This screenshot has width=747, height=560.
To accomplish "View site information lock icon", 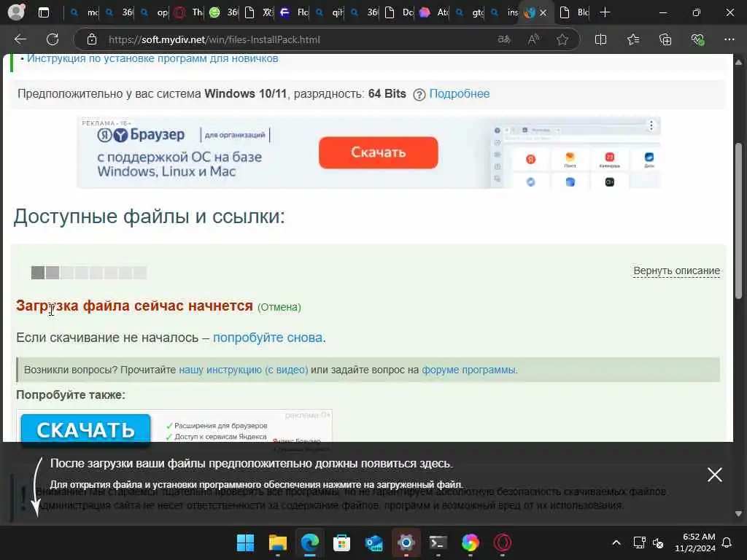I will 92,39.
